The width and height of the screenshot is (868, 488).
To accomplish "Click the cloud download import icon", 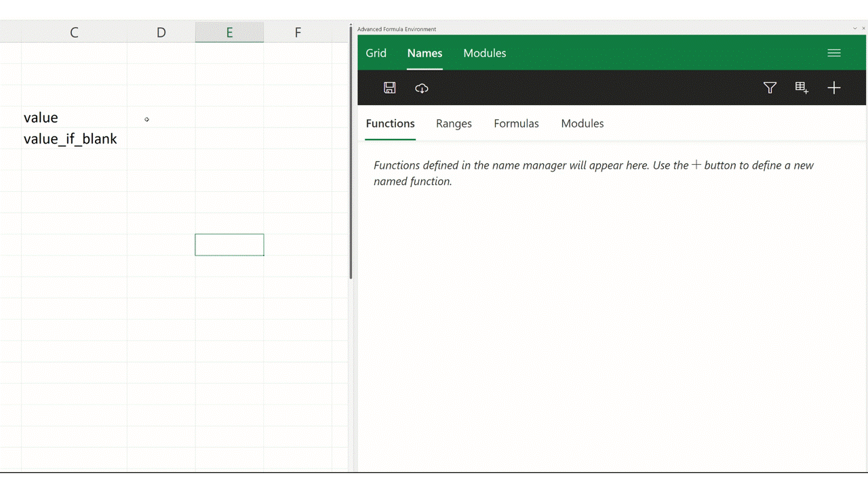I will coord(422,88).
